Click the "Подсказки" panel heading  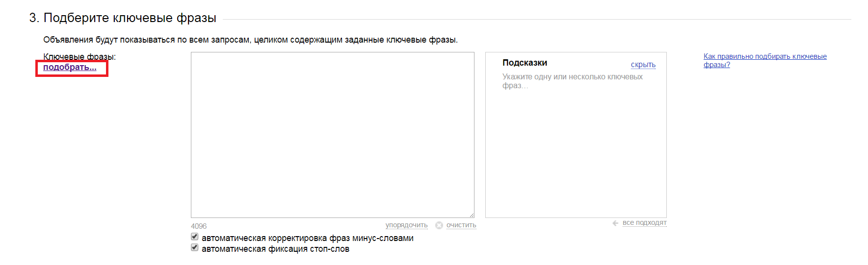pyautogui.click(x=525, y=63)
